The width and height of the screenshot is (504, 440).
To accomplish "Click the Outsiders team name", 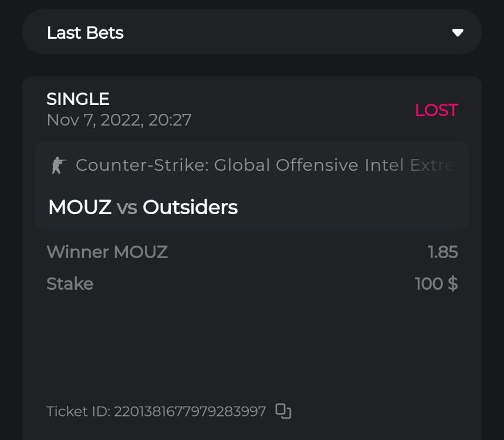I will [190, 207].
